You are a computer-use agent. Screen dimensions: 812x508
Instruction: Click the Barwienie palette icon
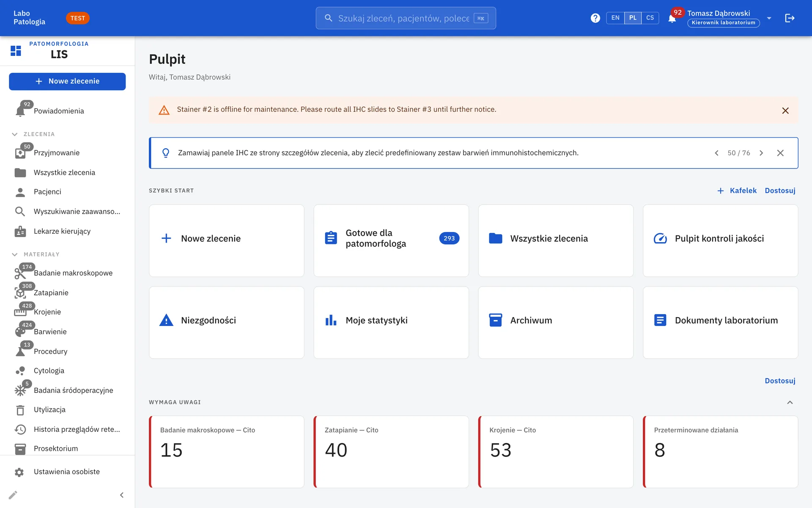[20, 332]
